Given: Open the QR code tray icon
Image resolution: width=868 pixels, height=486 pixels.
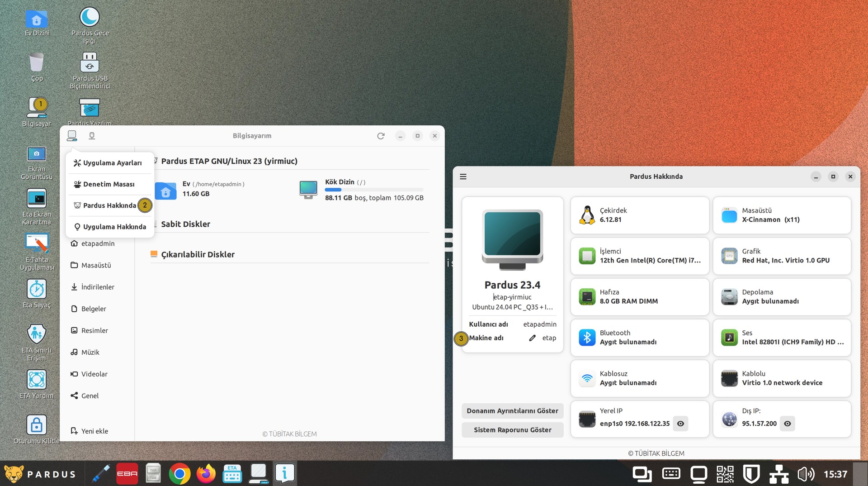Looking at the screenshot, I should tap(725, 474).
